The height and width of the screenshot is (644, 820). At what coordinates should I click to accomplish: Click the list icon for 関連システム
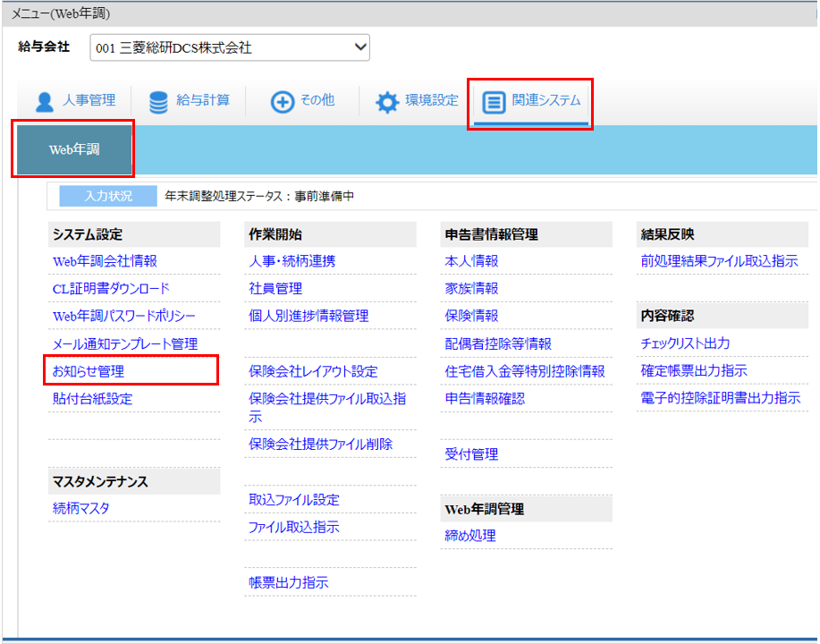coord(494,102)
